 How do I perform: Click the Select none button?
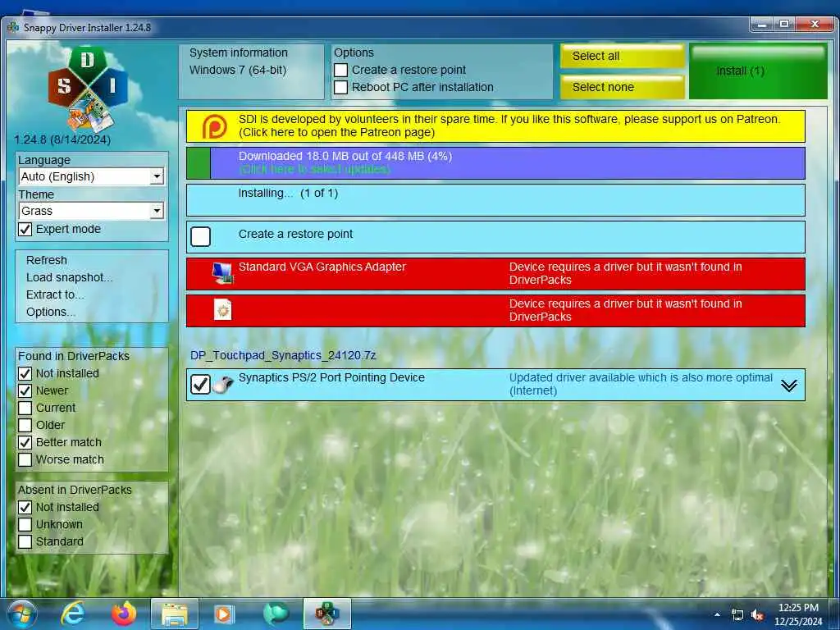[623, 87]
